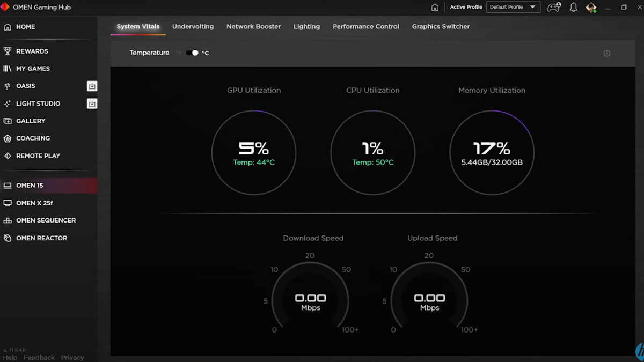Open the notifications bell
The height and width of the screenshot is (362, 644).
(573, 8)
